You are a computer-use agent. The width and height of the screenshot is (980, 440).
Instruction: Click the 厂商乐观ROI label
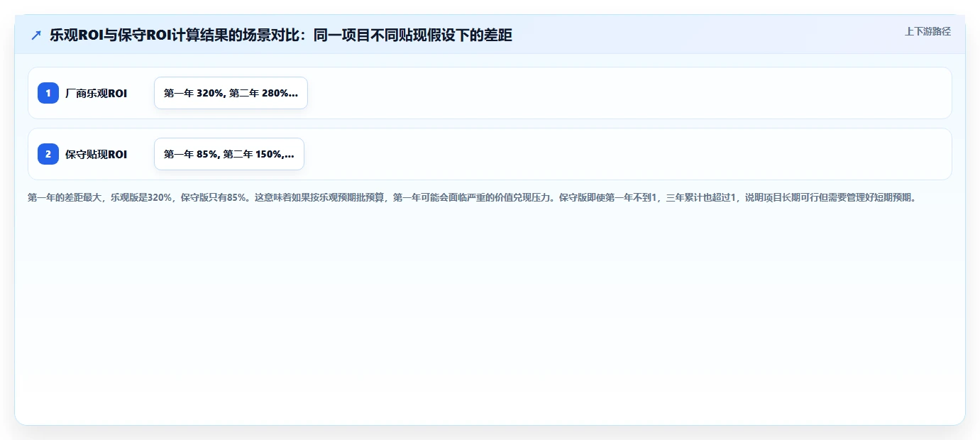[x=97, y=93]
